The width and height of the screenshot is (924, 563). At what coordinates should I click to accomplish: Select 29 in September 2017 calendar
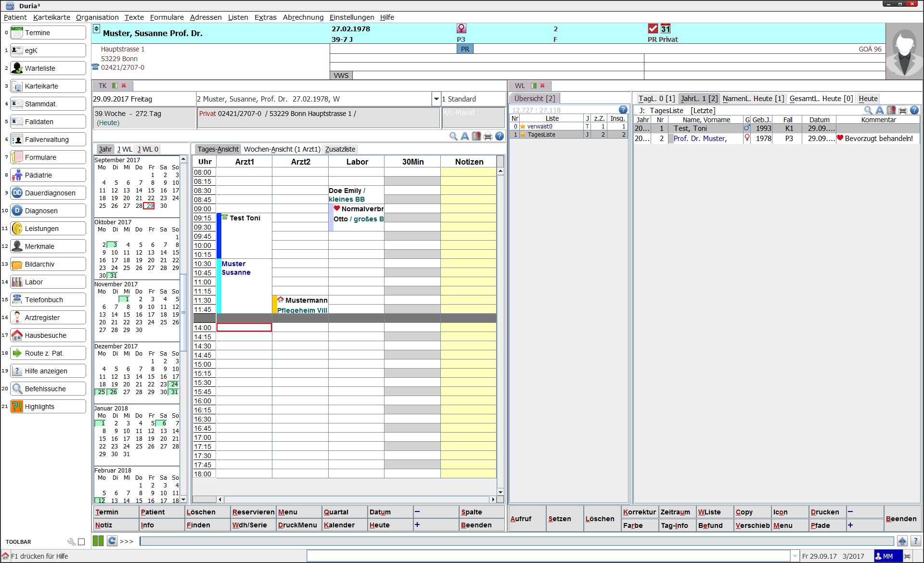[150, 205]
